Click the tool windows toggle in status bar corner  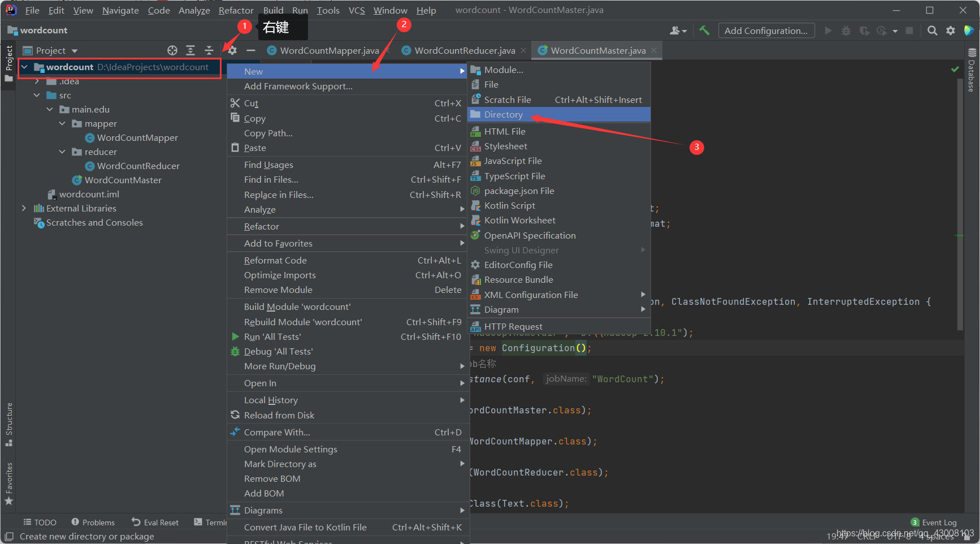[x=9, y=536]
